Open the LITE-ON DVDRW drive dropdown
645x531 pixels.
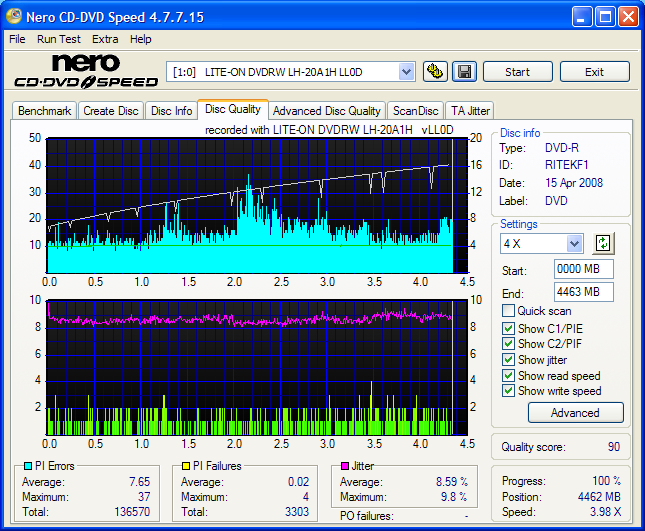click(406, 71)
